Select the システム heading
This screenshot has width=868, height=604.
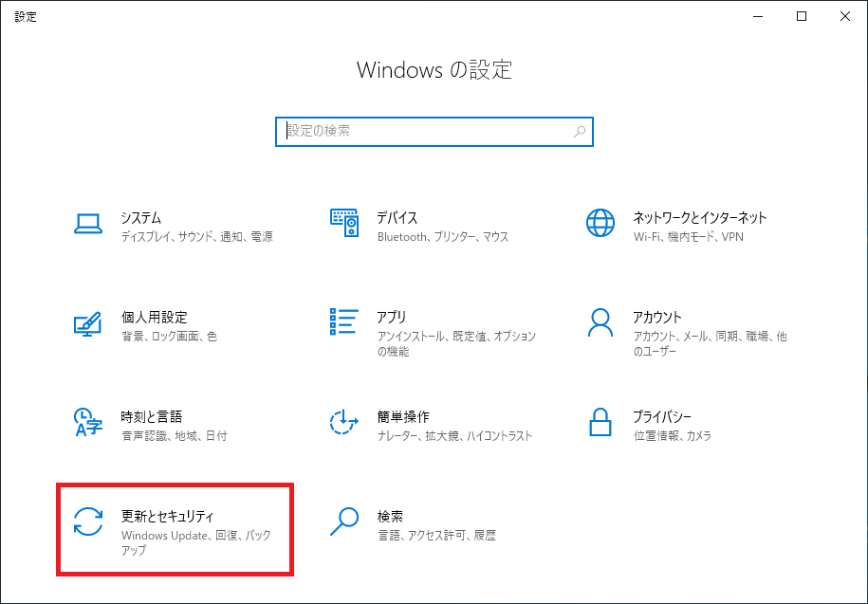(141, 217)
